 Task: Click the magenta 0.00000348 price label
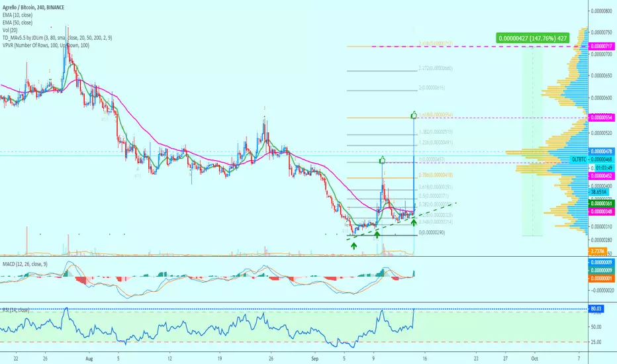(601, 212)
